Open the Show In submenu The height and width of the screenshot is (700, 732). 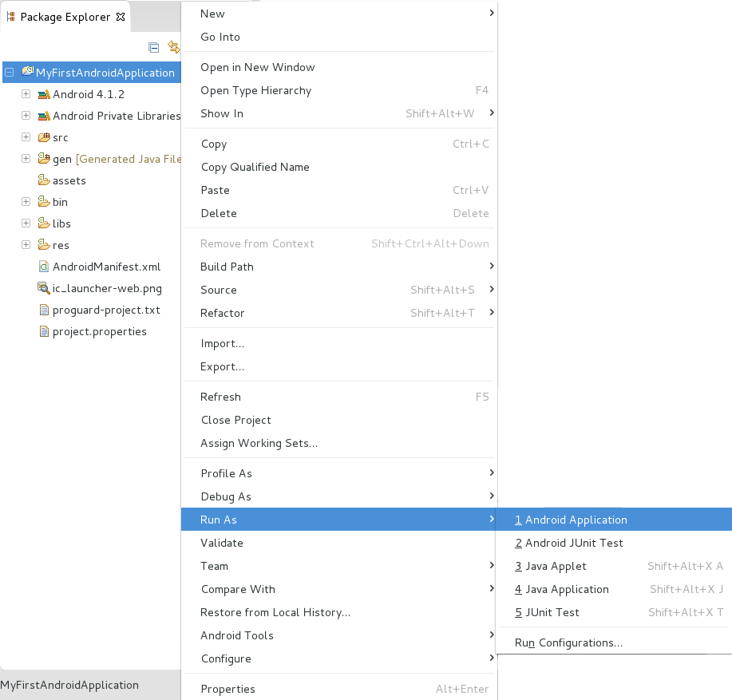(339, 113)
